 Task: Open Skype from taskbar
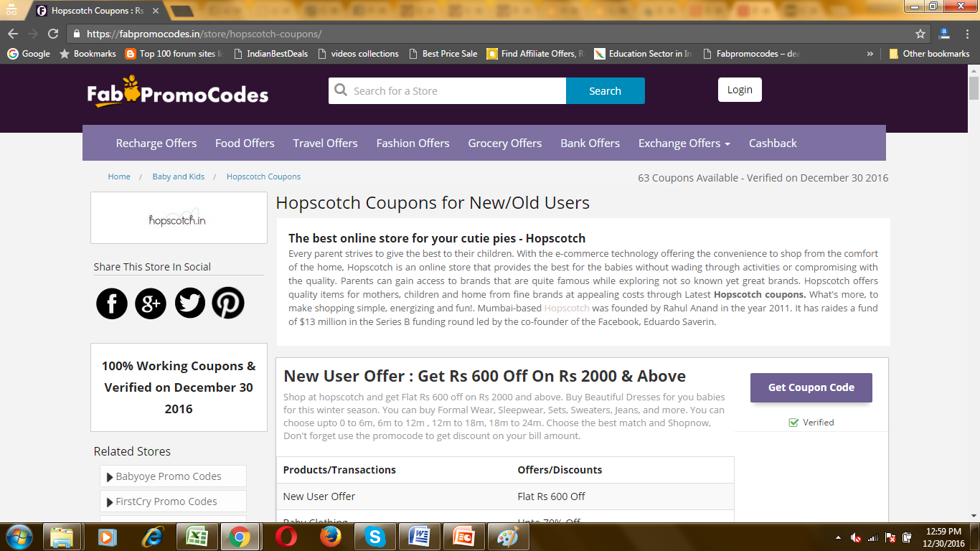(374, 537)
